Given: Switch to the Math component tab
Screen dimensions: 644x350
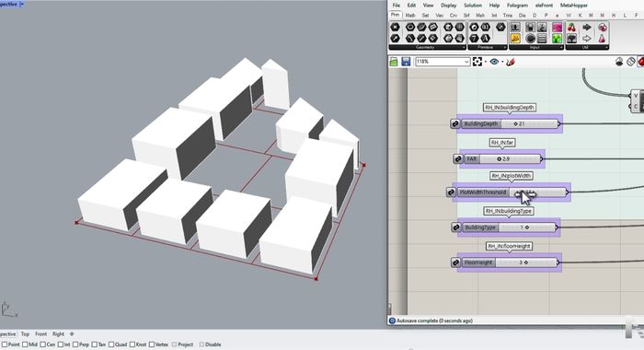Looking at the screenshot, I should coord(410,16).
